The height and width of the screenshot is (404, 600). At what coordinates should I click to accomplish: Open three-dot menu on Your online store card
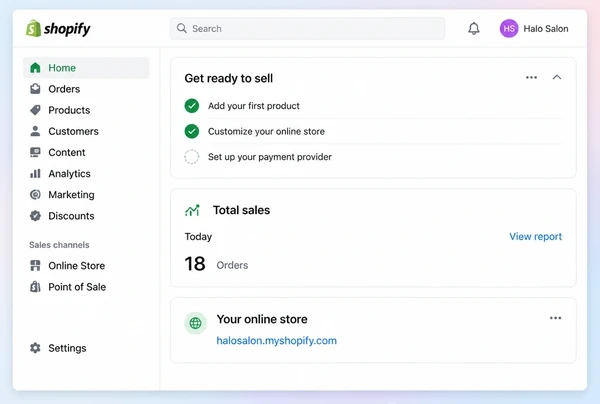coord(555,318)
